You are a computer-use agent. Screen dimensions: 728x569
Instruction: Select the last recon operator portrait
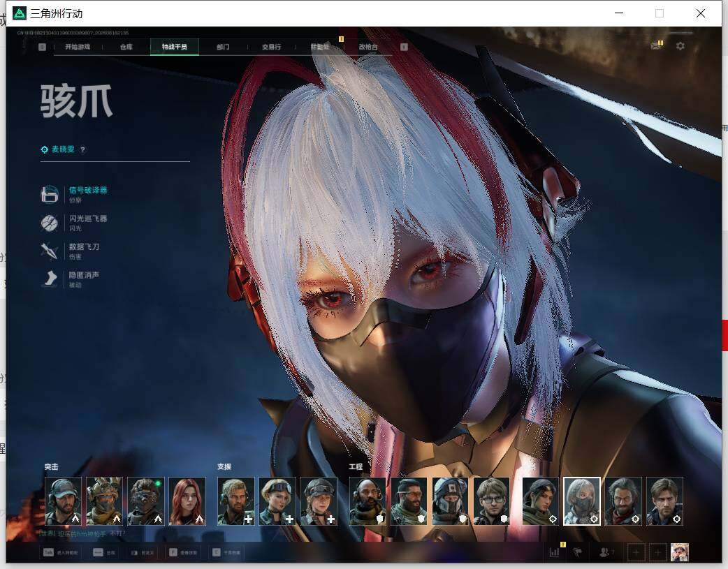pyautogui.click(x=664, y=501)
